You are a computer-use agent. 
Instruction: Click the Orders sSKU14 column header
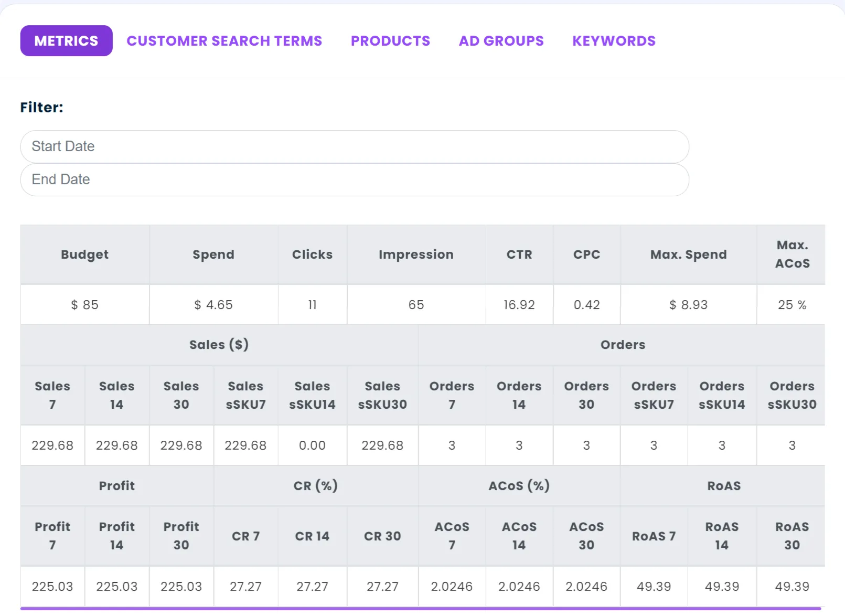722,395
